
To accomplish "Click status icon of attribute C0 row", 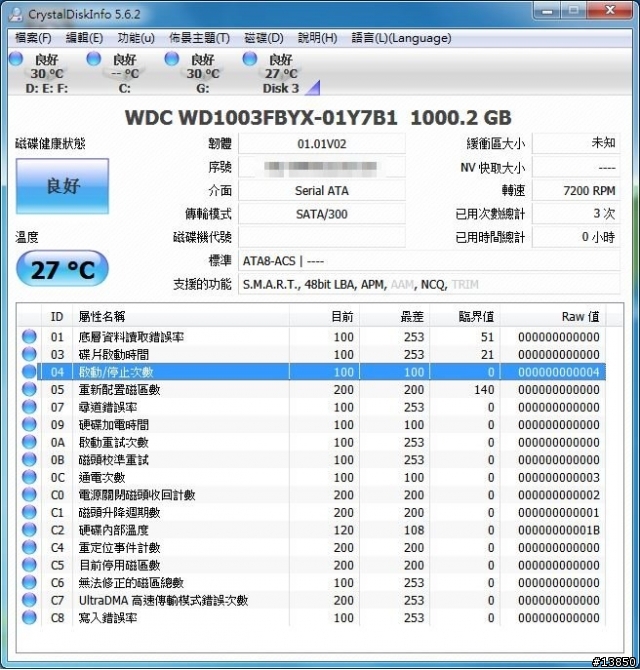I will pyautogui.click(x=29, y=494).
